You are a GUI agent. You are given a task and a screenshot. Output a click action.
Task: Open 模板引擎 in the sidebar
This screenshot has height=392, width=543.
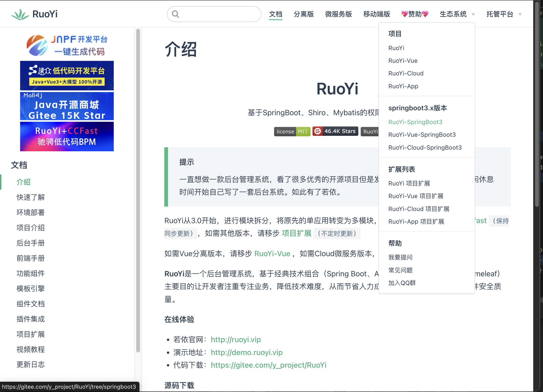tap(31, 289)
